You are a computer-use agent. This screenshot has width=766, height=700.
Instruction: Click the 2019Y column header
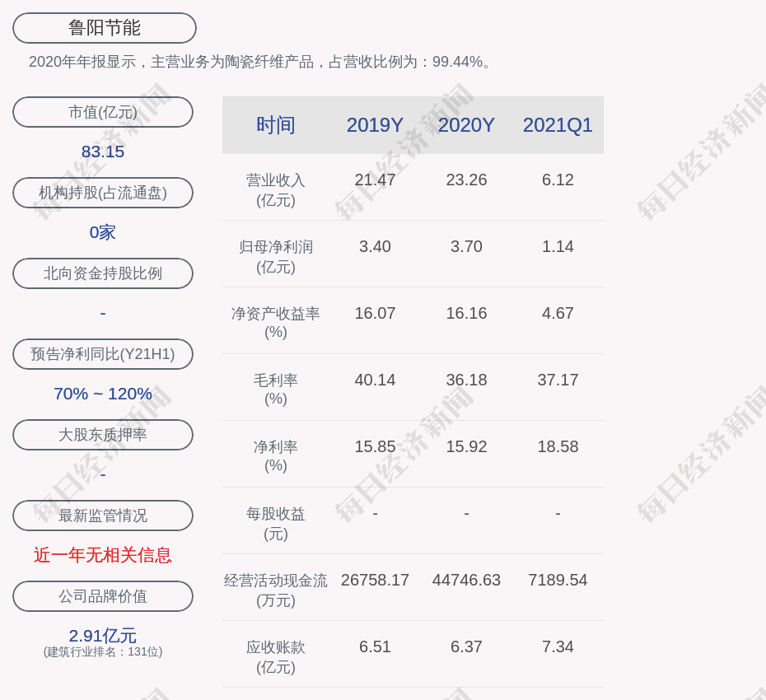click(x=375, y=125)
